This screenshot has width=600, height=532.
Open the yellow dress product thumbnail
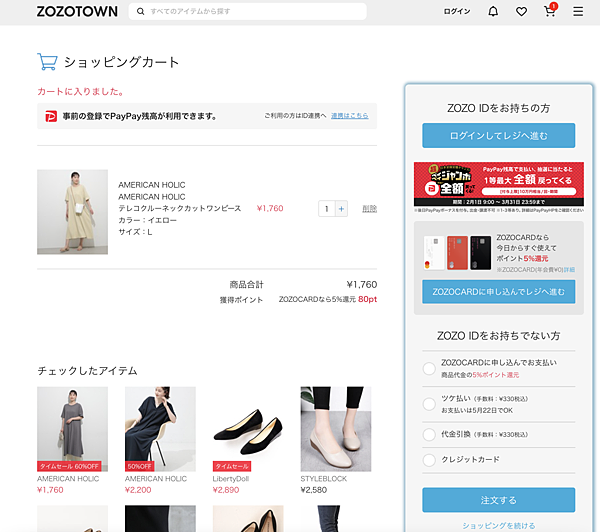(72, 212)
